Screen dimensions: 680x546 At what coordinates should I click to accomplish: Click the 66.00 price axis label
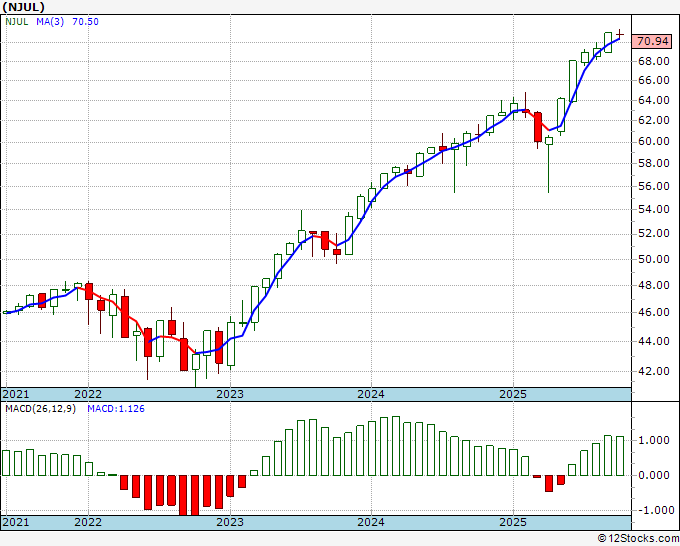point(654,80)
